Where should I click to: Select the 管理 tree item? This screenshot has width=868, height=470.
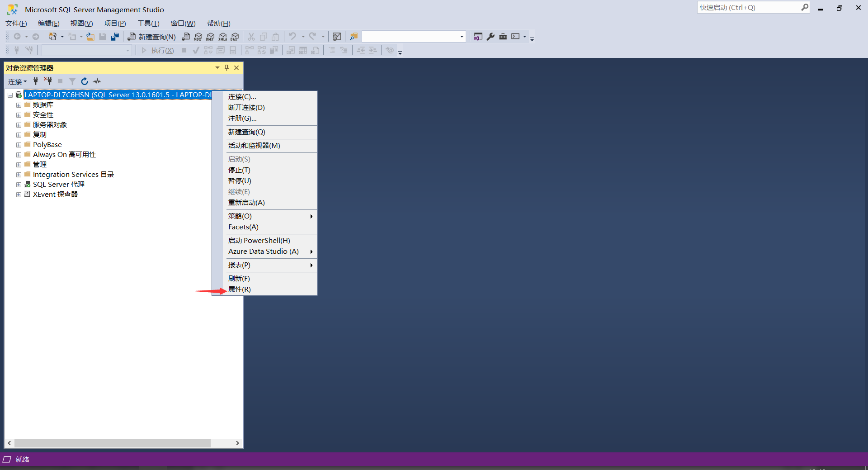pyautogui.click(x=39, y=164)
